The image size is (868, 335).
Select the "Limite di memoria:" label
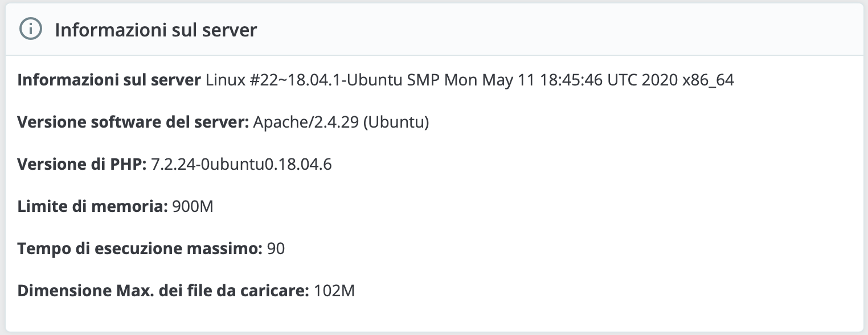pos(92,207)
